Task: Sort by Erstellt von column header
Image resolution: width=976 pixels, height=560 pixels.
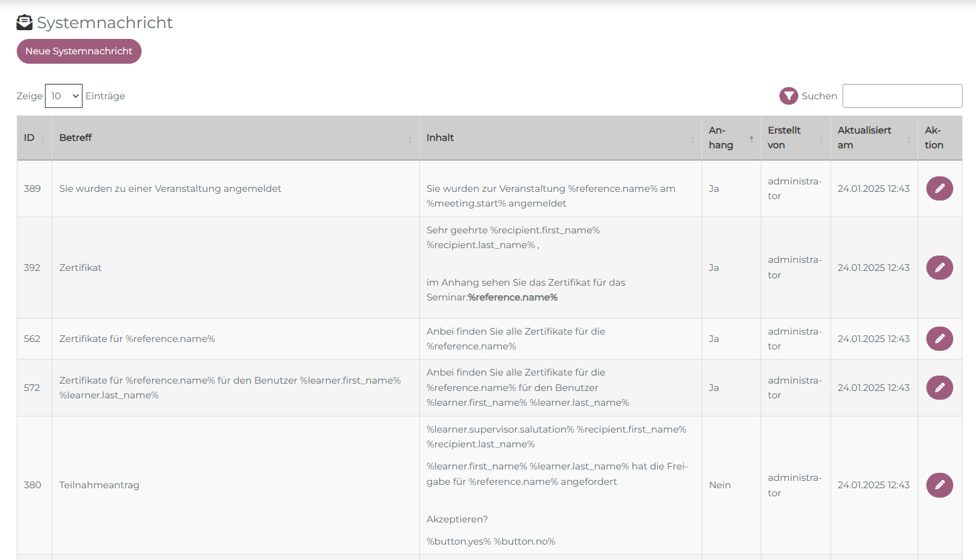Action: point(784,137)
